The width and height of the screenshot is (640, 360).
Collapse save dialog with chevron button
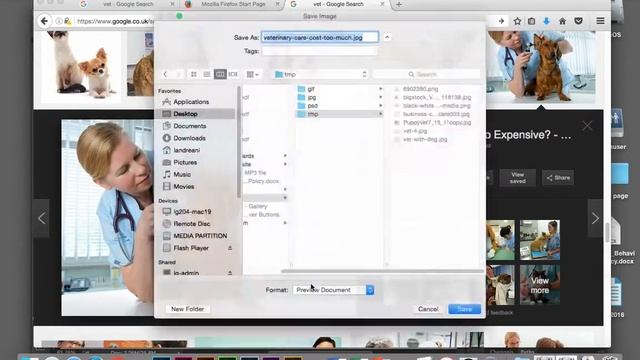(x=387, y=37)
